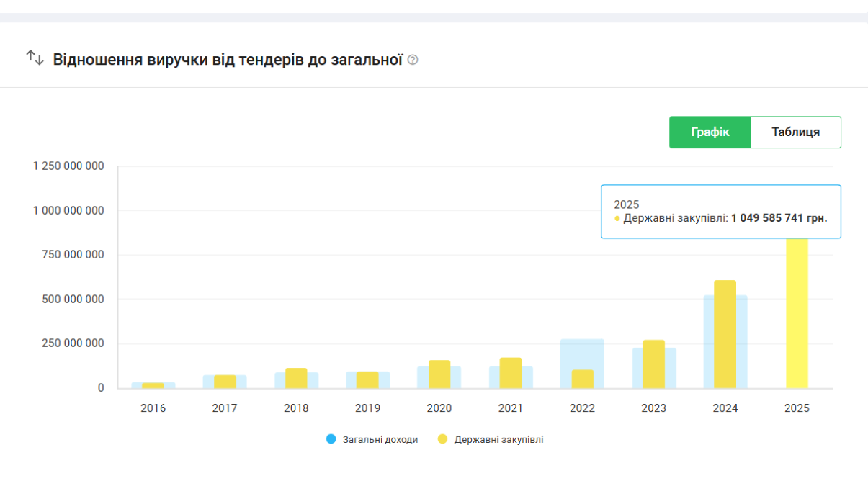Click the 2017 x-axis year label
This screenshot has width=868, height=486.
click(x=225, y=408)
